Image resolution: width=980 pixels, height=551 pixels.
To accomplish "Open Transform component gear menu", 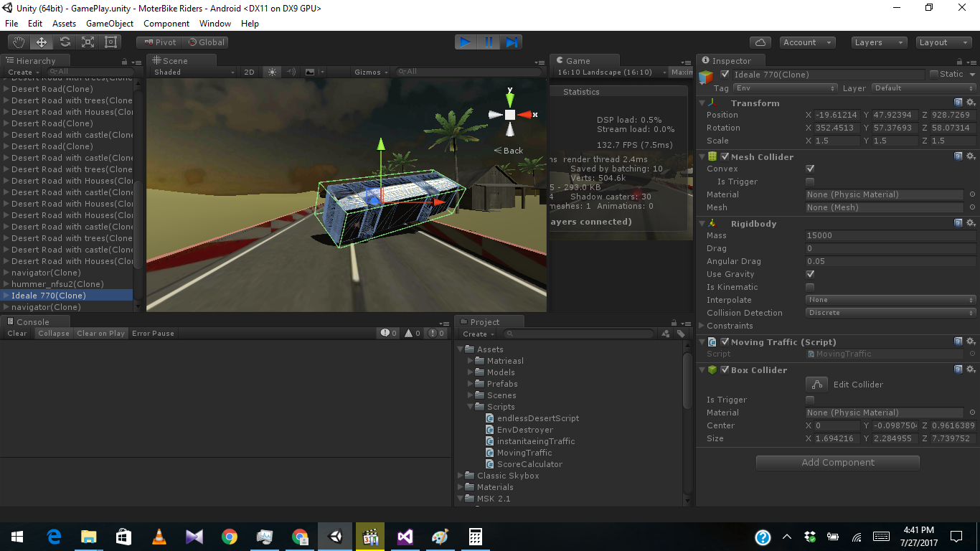I will click(x=970, y=103).
